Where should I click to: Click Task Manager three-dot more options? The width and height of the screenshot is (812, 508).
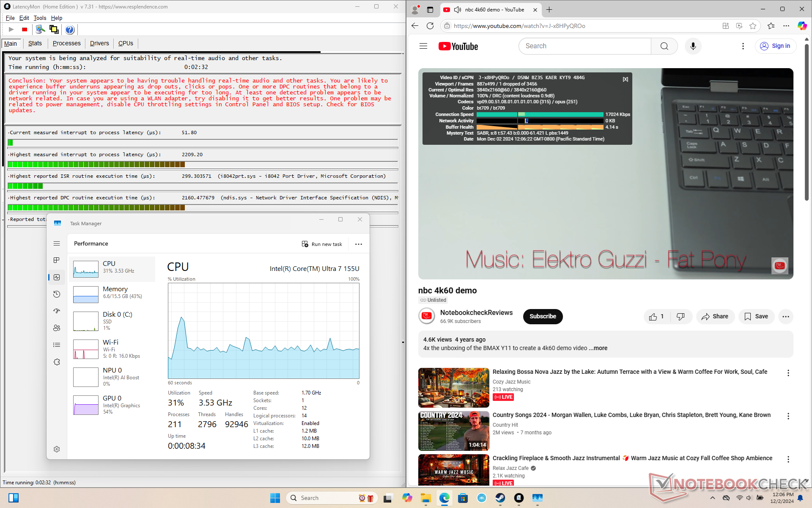click(x=359, y=244)
